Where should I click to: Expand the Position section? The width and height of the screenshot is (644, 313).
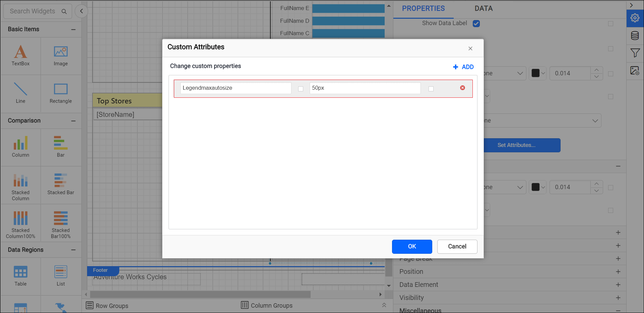618,271
